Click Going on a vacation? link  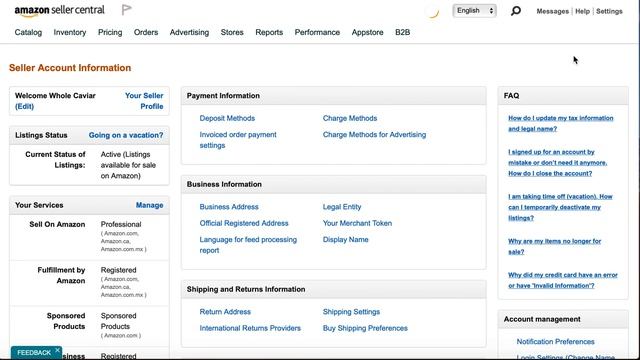click(x=126, y=135)
